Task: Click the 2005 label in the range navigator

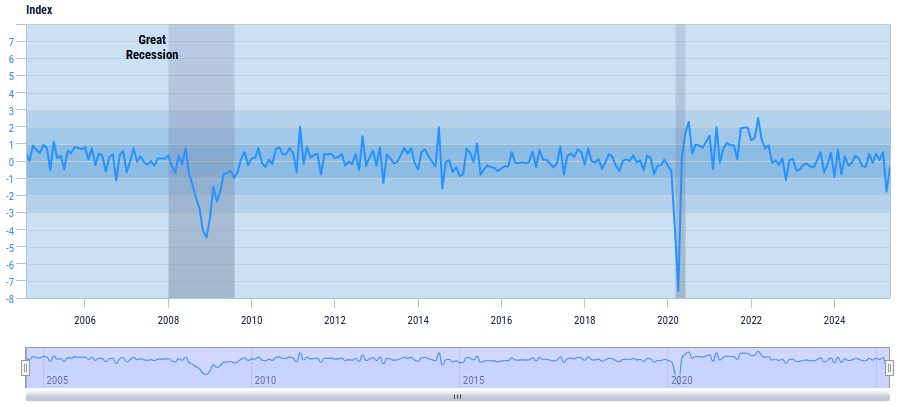Action: click(x=56, y=381)
